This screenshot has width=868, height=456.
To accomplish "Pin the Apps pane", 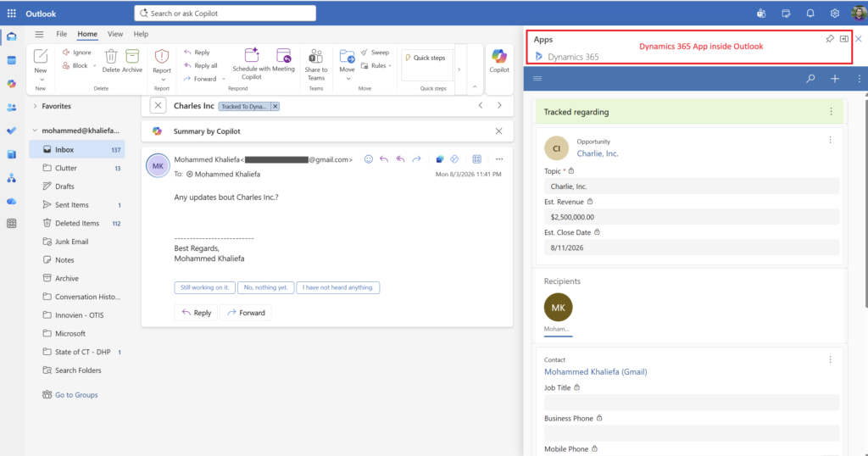I will click(x=830, y=39).
